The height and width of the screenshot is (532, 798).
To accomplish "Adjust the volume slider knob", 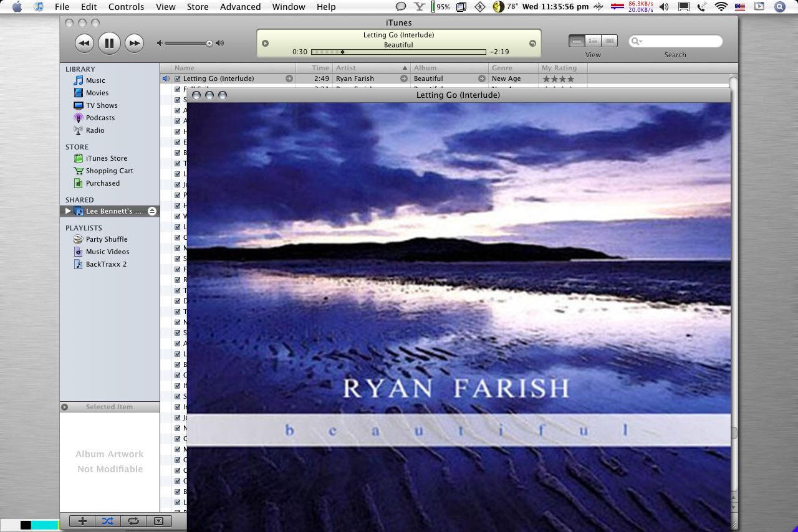I will pyautogui.click(x=209, y=43).
